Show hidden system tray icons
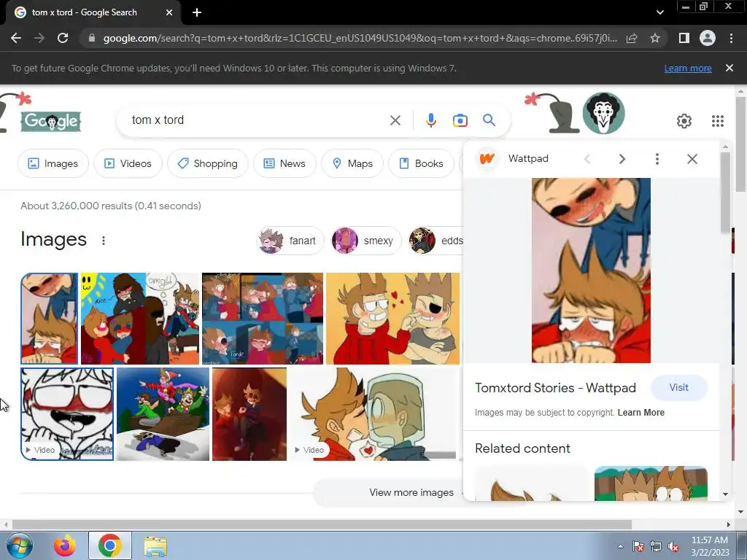Screen dimensions: 747x560 [x=620, y=546]
